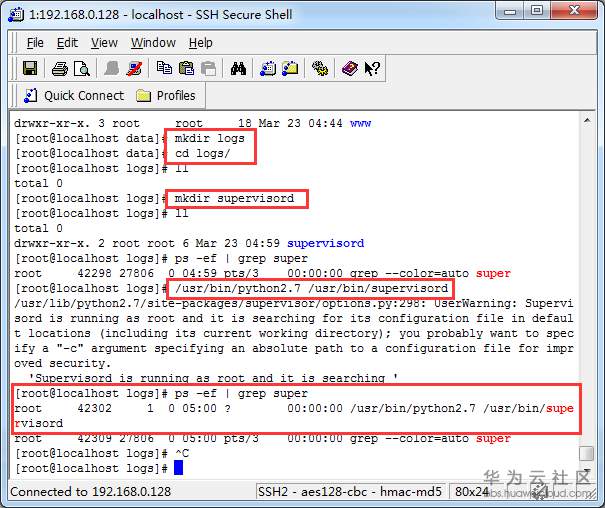Image resolution: width=605 pixels, height=508 pixels.
Task: Click 'Connected to 192.168.0.128' status text
Action: pyautogui.click(x=91, y=492)
